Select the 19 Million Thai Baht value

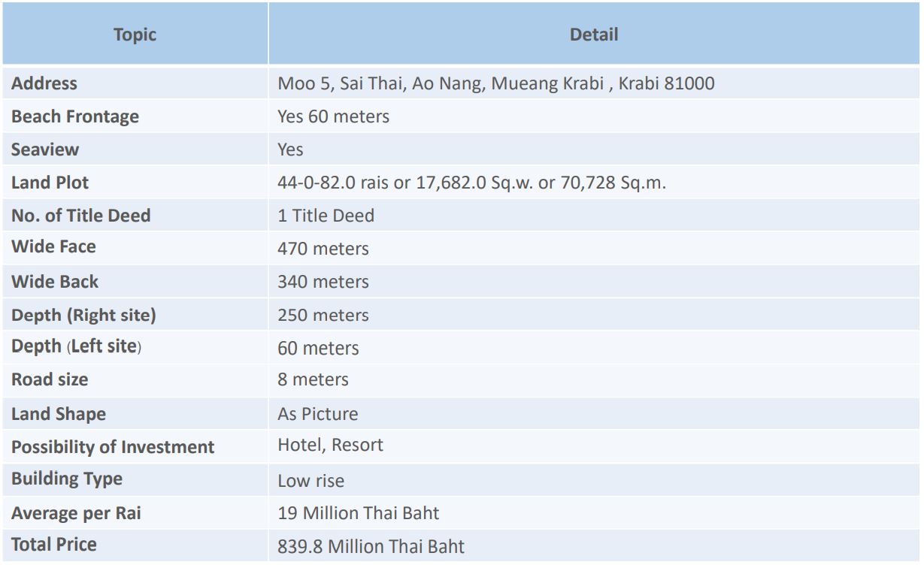coord(359,513)
